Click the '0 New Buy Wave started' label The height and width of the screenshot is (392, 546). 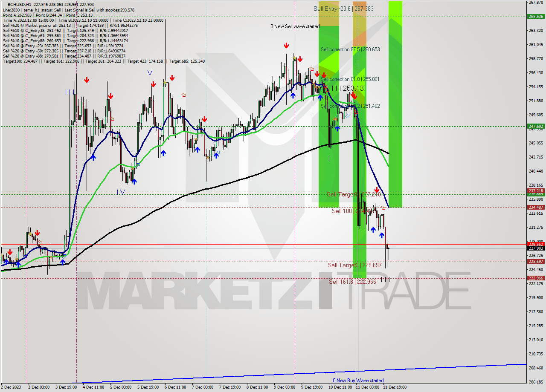click(x=358, y=380)
